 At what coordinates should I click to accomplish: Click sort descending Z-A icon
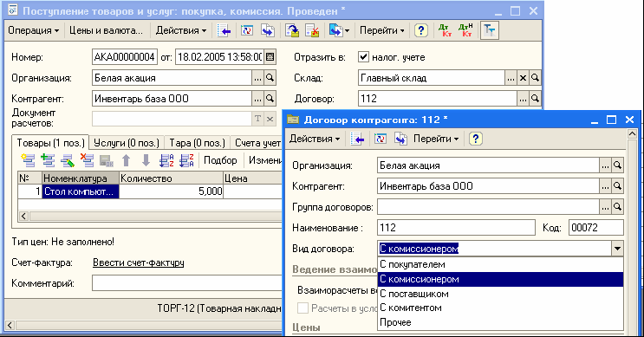pyautogui.click(x=186, y=160)
